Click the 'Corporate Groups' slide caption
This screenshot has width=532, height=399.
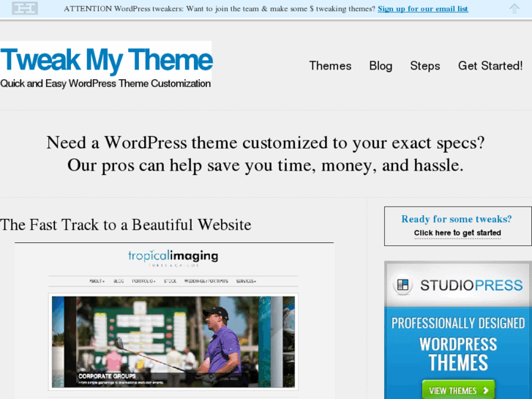108,376
